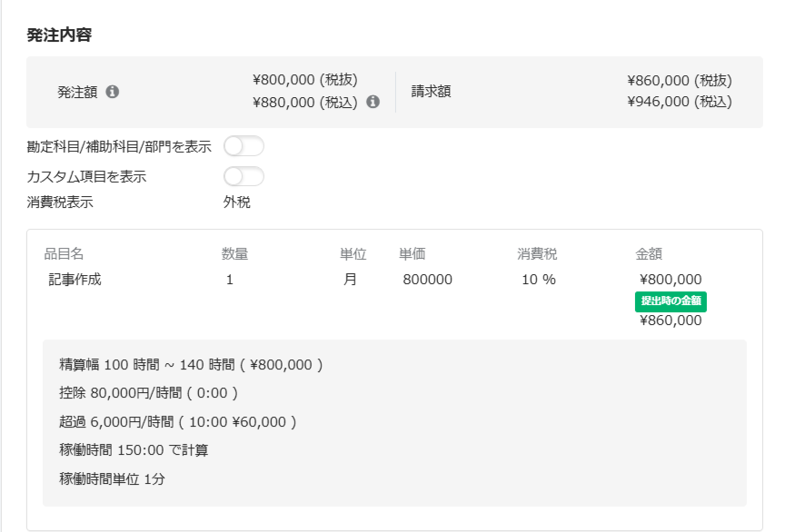Click the 金額 column header
785x532 pixels.
click(649, 254)
